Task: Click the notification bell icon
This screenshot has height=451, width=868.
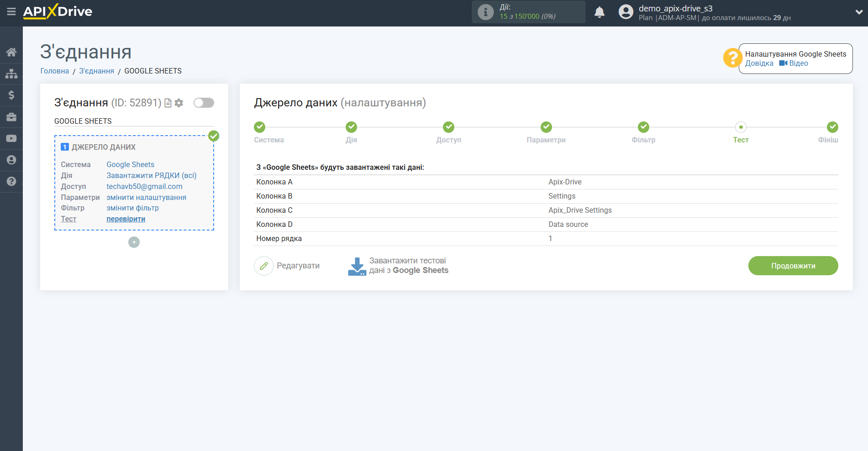Action: pos(599,12)
